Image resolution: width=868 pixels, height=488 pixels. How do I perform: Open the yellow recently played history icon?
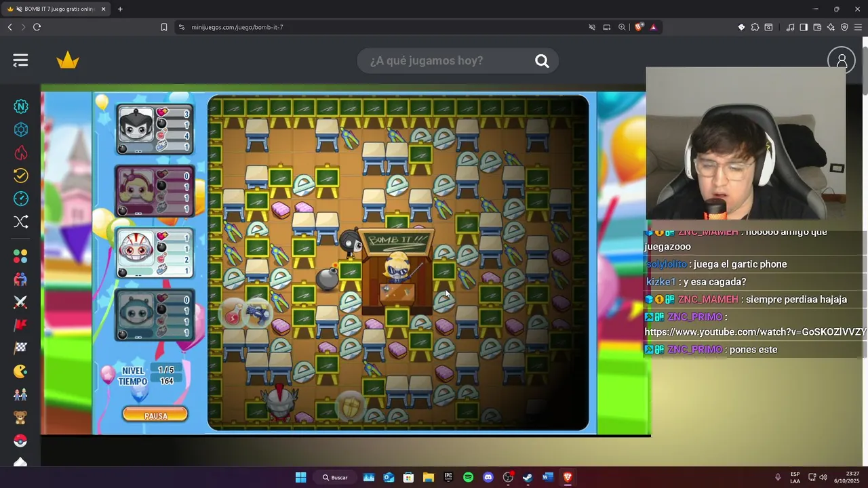click(x=21, y=176)
